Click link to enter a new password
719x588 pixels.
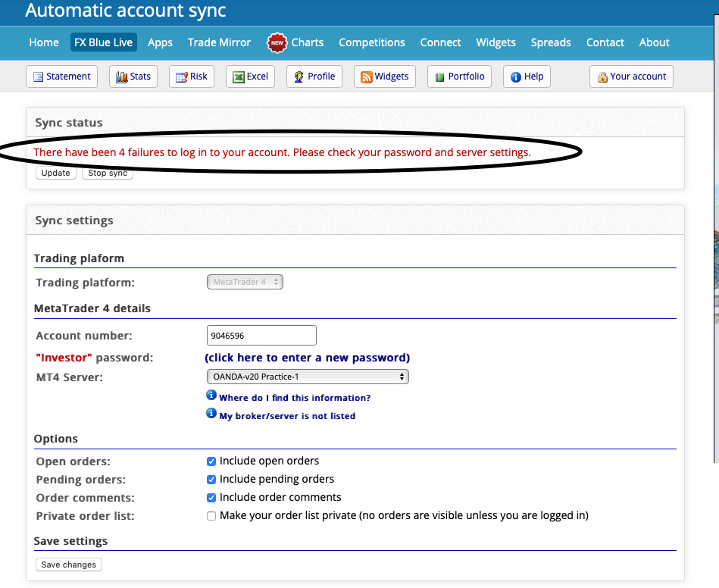(x=308, y=358)
